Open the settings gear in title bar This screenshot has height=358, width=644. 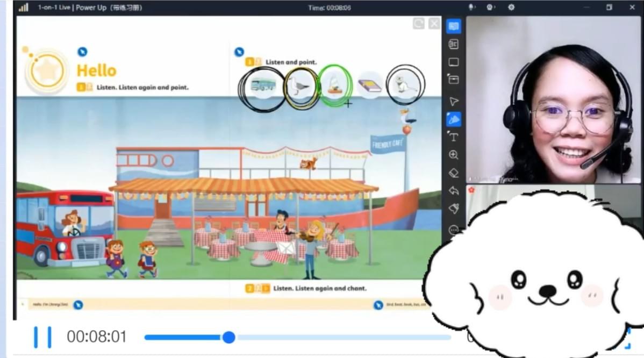[511, 8]
